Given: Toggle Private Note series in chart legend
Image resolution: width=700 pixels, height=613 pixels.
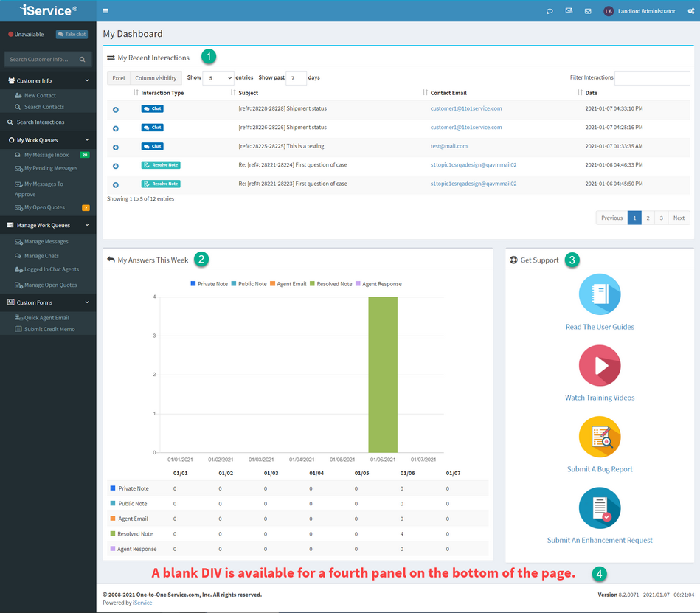Looking at the screenshot, I should point(211,284).
